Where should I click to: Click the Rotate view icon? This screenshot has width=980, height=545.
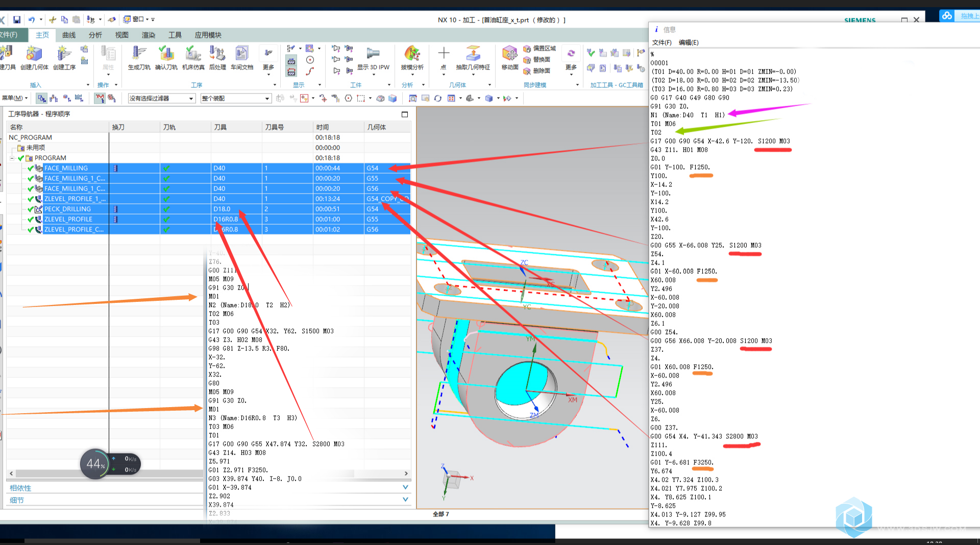click(438, 98)
